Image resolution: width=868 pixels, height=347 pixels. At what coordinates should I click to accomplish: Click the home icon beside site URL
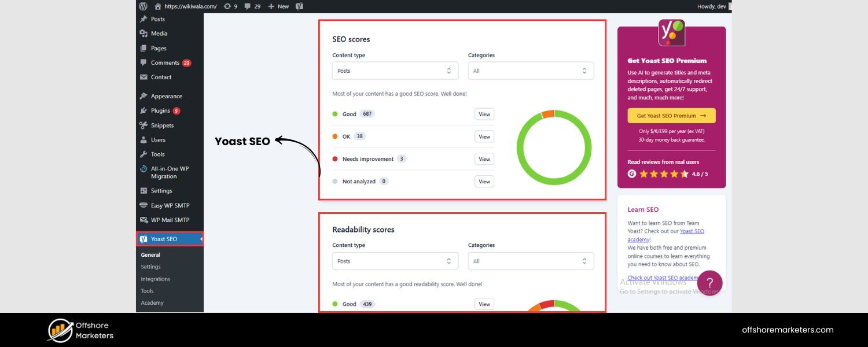[x=158, y=6]
